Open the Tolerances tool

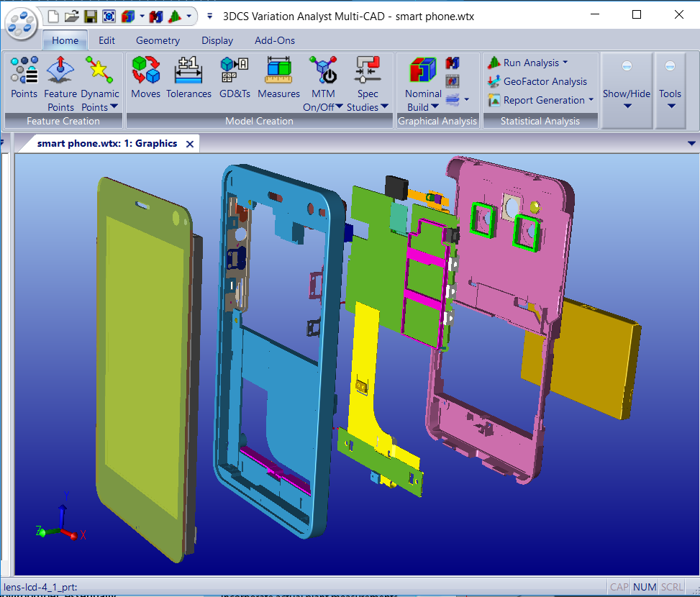pyautogui.click(x=188, y=78)
